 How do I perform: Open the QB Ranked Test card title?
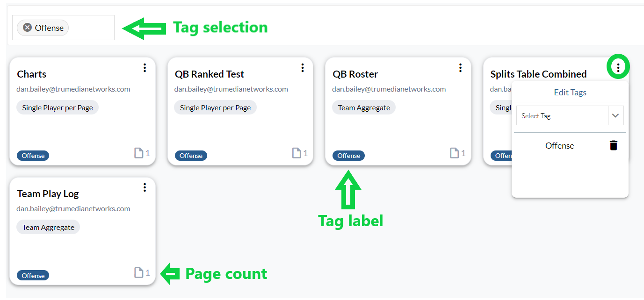[210, 74]
